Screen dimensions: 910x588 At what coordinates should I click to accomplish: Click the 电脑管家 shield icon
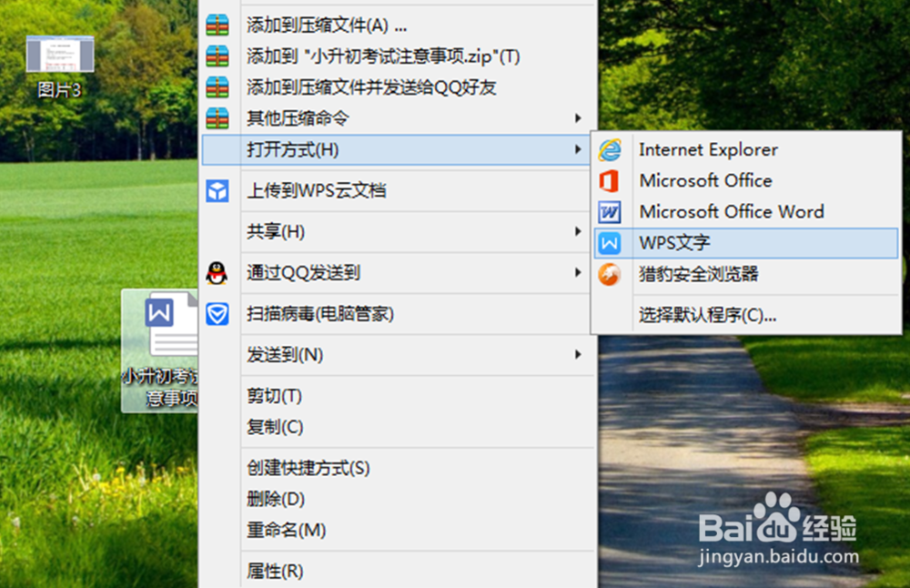tap(217, 314)
